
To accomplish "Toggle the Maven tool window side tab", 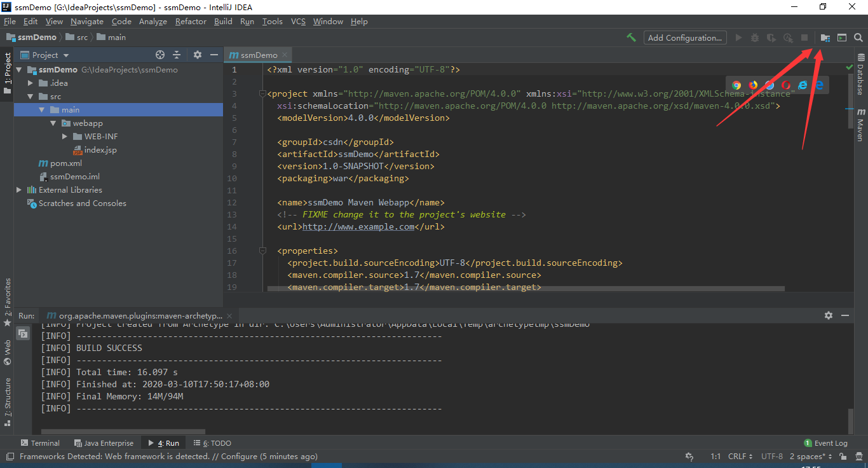I will [x=860, y=125].
